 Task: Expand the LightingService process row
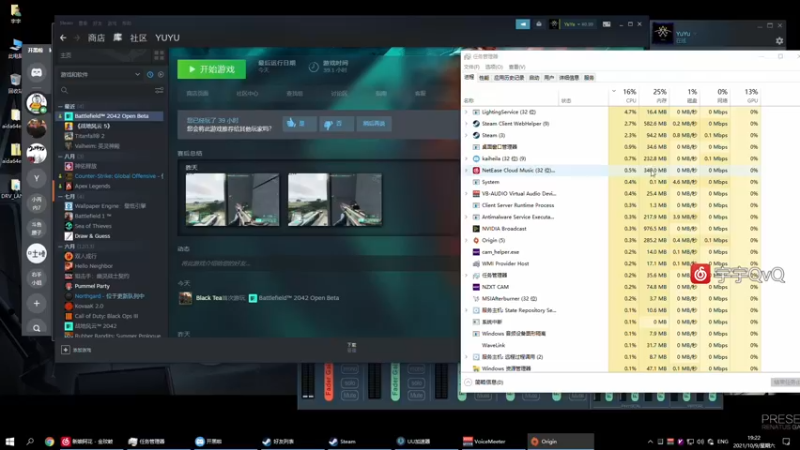466,112
